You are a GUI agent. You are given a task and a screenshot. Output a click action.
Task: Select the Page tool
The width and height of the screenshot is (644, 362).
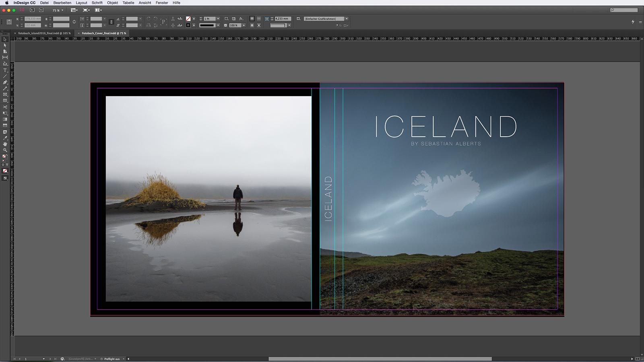tap(5, 51)
